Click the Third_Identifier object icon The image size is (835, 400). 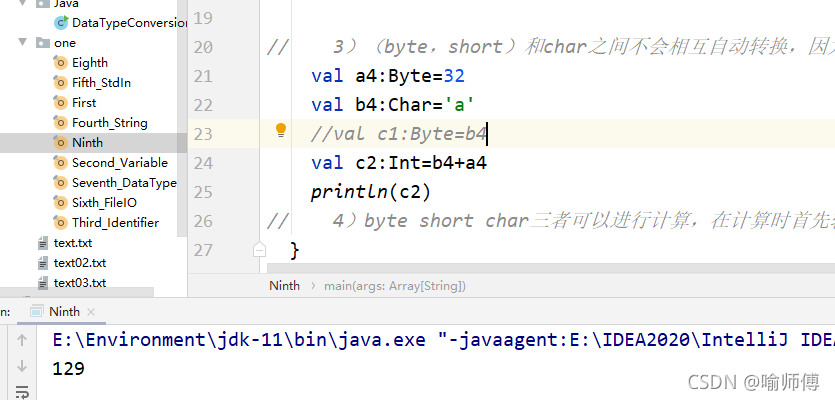[61, 223]
